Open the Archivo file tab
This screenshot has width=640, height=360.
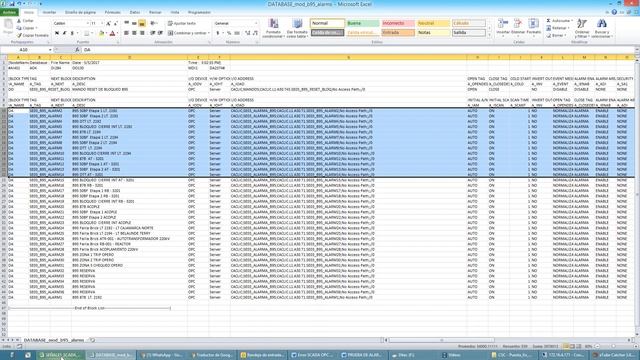click(9, 13)
